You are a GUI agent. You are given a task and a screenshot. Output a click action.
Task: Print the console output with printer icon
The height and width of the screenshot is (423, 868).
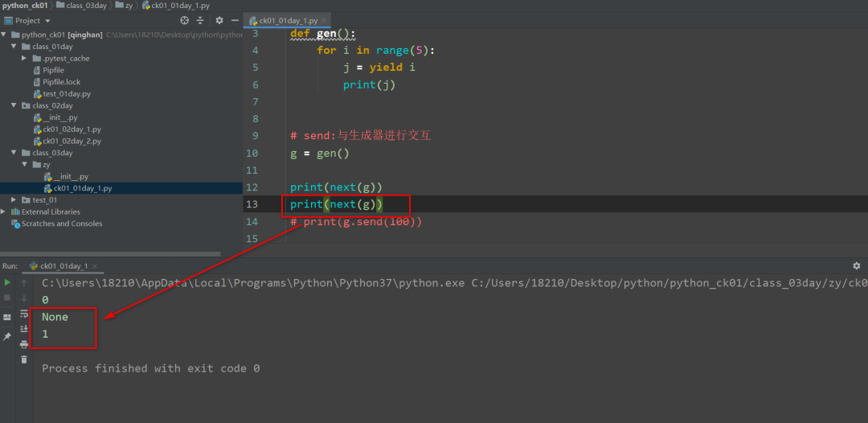click(x=24, y=344)
